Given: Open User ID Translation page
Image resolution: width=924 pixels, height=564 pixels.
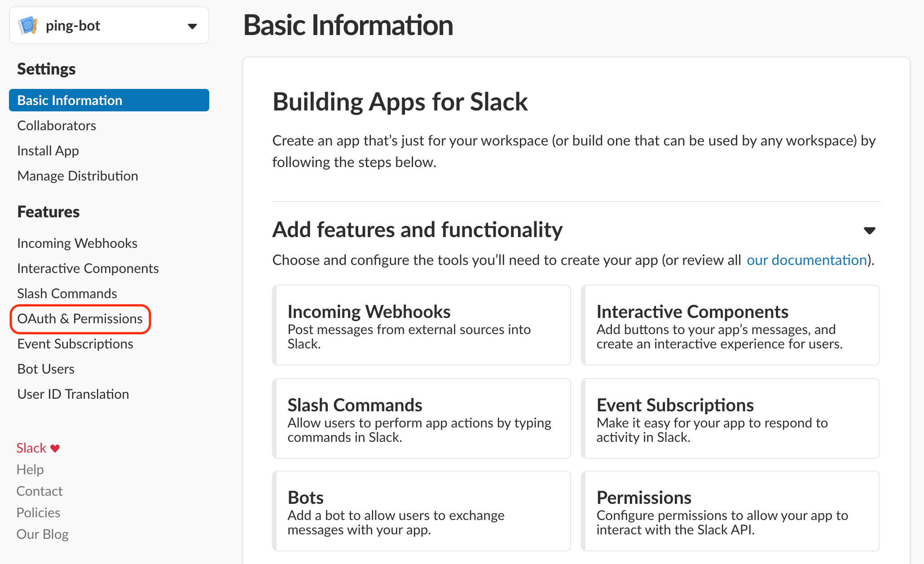Looking at the screenshot, I should 73,394.
